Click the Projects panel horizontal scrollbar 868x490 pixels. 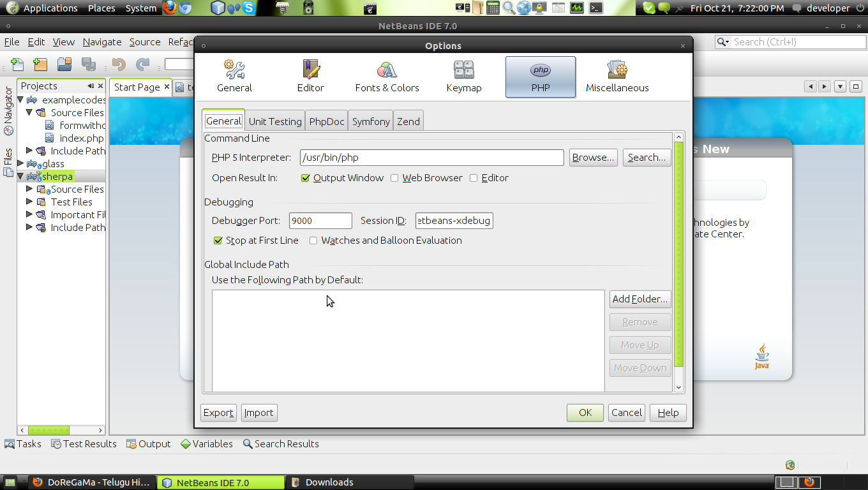pyautogui.click(x=49, y=431)
